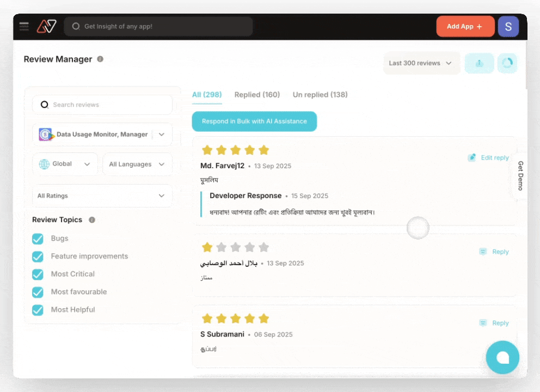540x392 pixels.
Task: Click inside the Search reviews field
Action: pos(102,105)
